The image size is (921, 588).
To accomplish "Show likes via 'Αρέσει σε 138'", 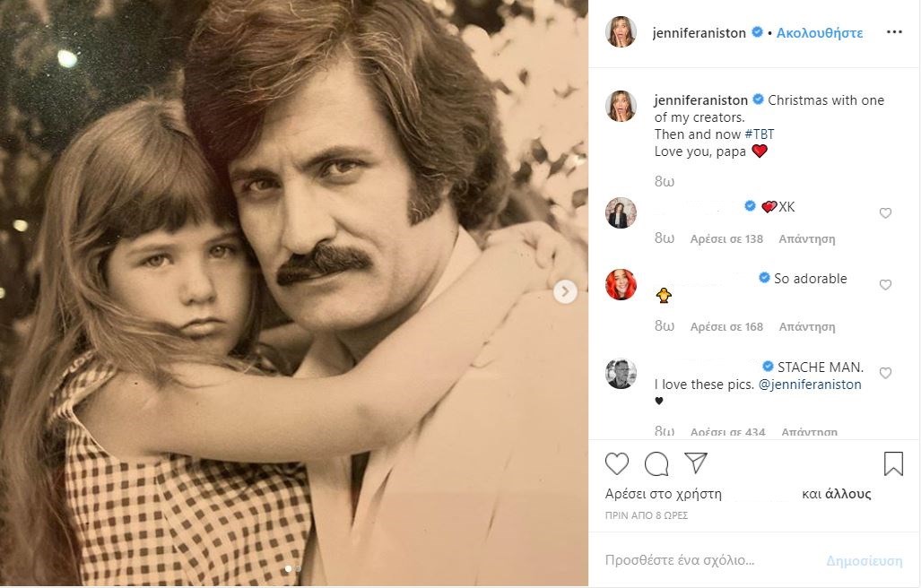I will coord(726,239).
